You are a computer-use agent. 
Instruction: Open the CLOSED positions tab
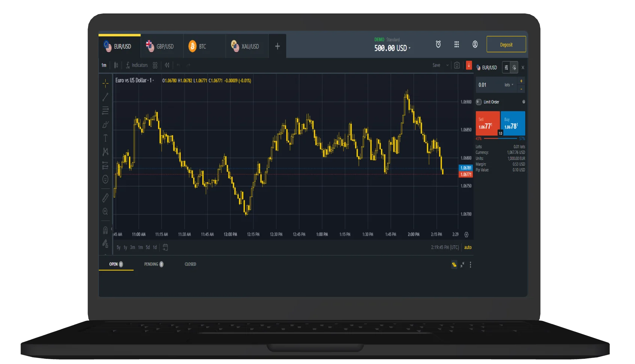(x=190, y=264)
